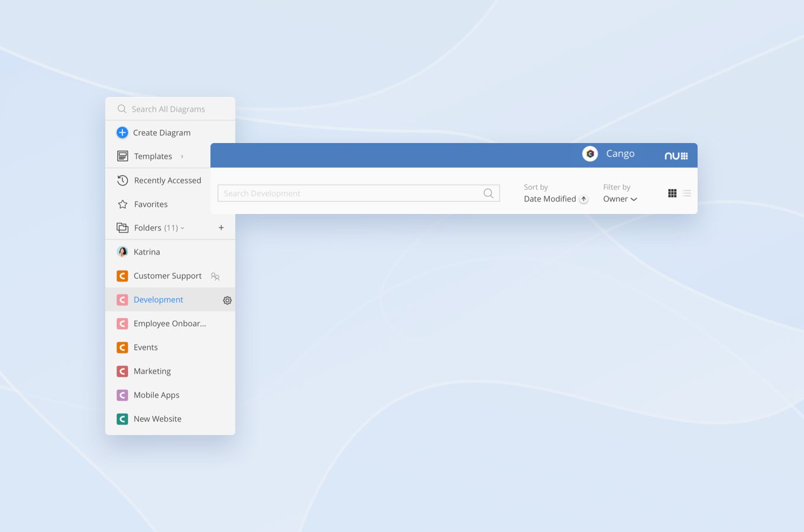Image resolution: width=804 pixels, height=532 pixels.
Task: Click the search magnifier in Search Development
Action: [x=488, y=193]
